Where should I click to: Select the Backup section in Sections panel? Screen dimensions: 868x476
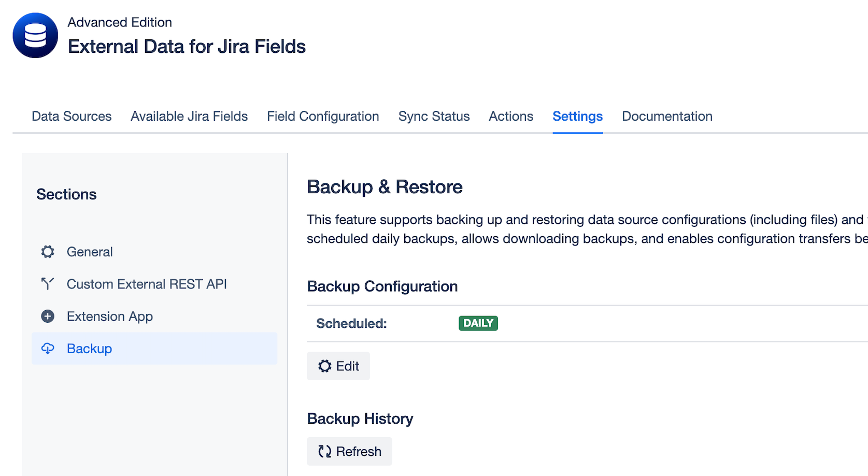(89, 349)
